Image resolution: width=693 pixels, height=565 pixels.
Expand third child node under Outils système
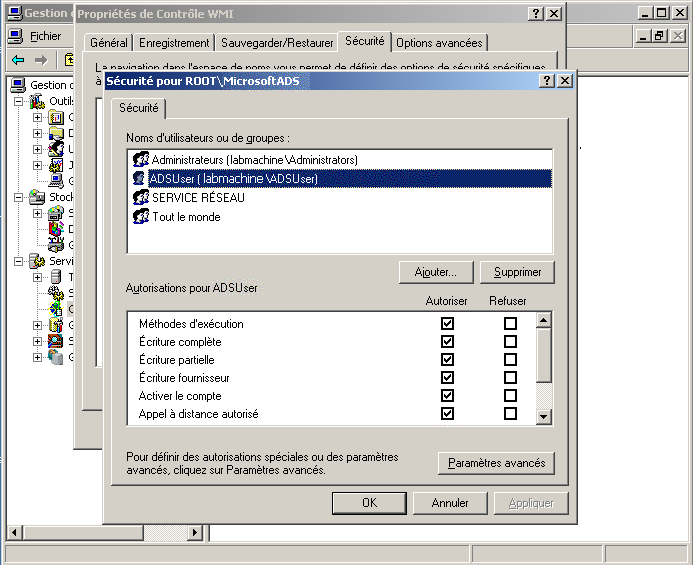(x=38, y=149)
